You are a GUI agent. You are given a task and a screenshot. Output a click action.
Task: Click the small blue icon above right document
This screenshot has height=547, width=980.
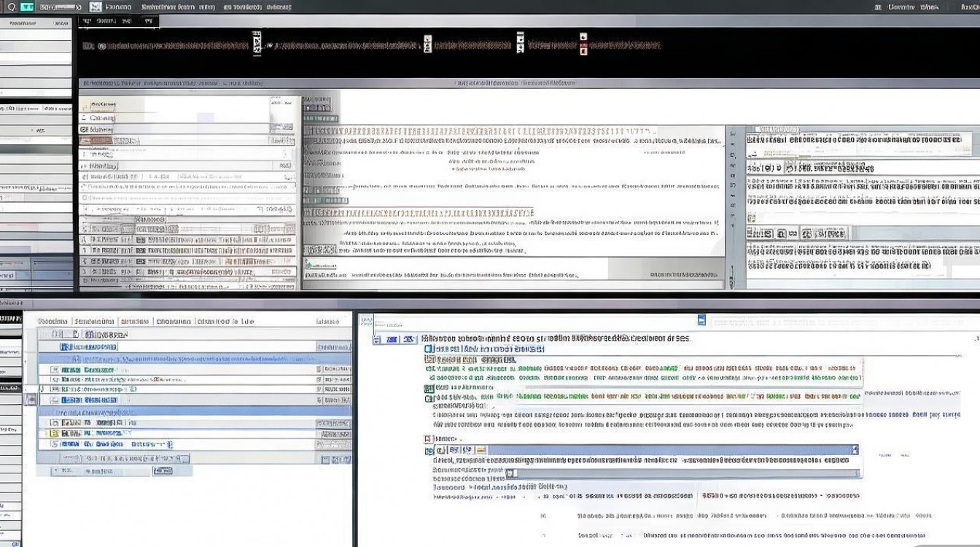pyautogui.click(x=701, y=320)
